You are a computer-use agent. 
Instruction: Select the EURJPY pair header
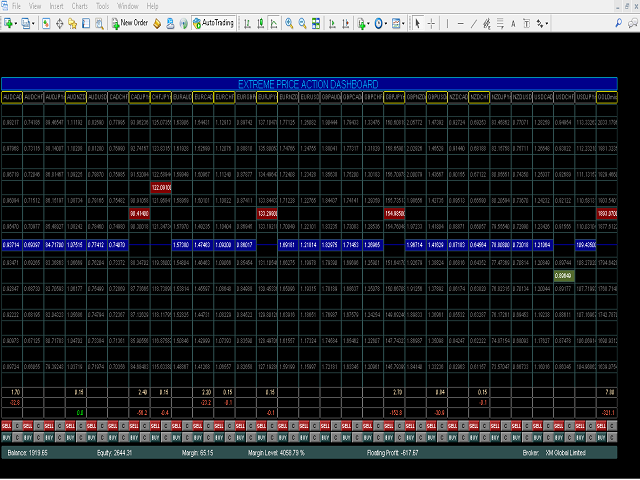click(x=267, y=97)
